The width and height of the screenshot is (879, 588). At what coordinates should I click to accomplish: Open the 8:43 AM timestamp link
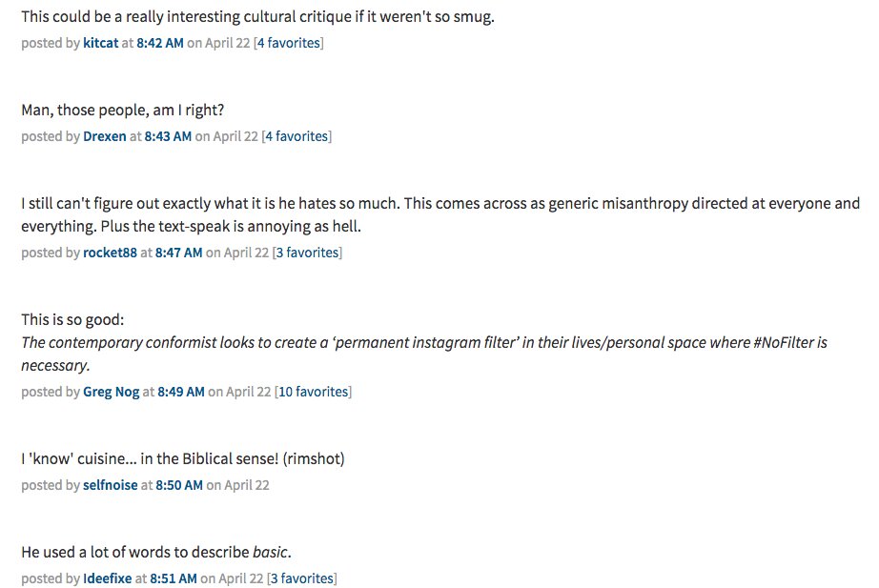click(x=168, y=136)
